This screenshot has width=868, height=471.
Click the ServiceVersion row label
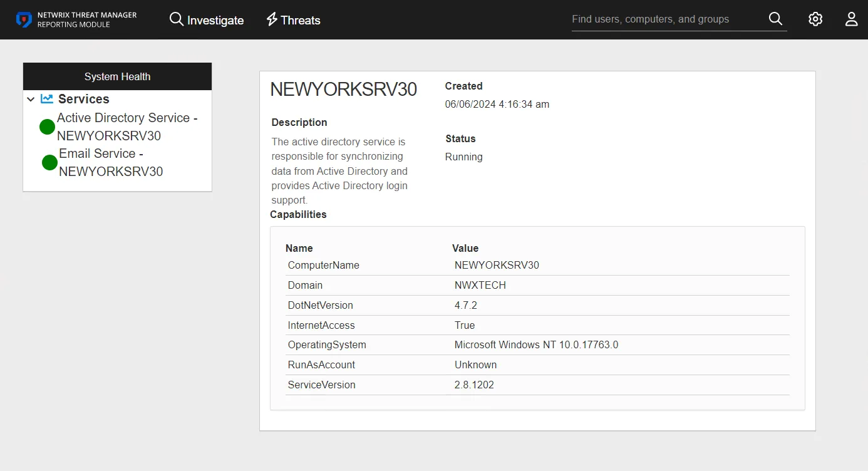[x=322, y=385]
